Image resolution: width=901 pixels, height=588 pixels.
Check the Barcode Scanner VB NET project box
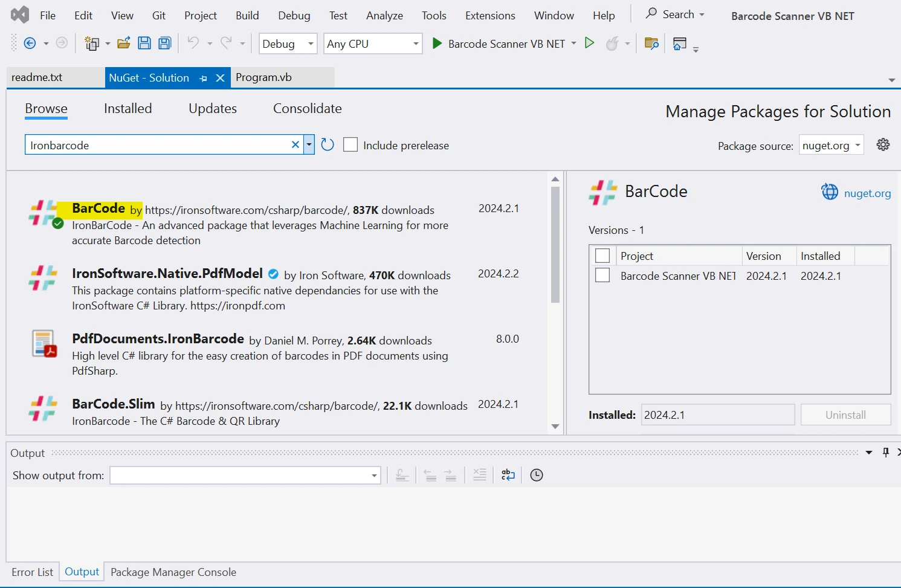click(602, 276)
